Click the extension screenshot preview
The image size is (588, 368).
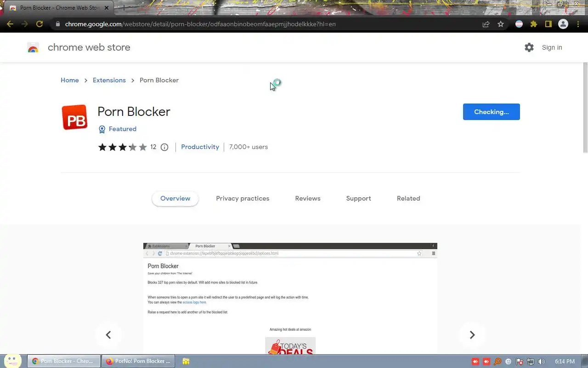290,298
